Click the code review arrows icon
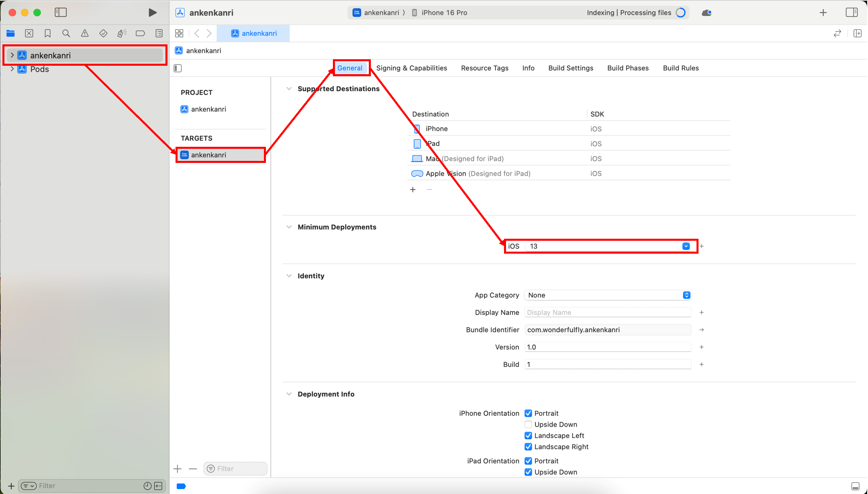 tap(837, 33)
